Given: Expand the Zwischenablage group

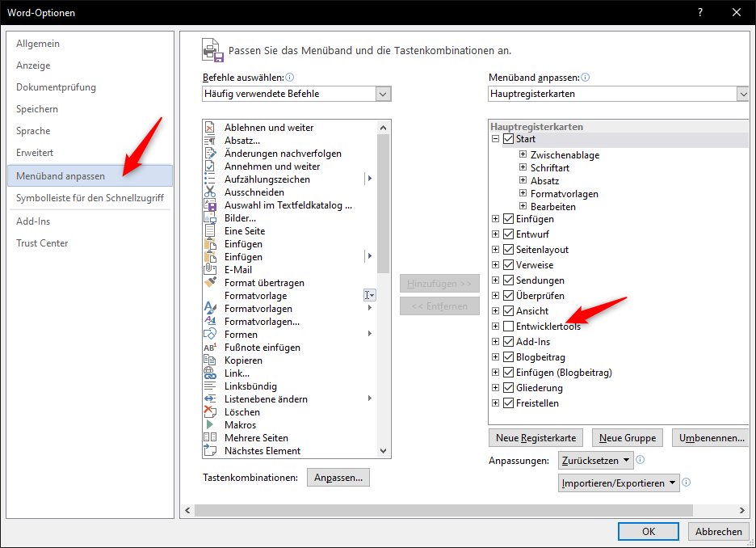Looking at the screenshot, I should click(523, 154).
